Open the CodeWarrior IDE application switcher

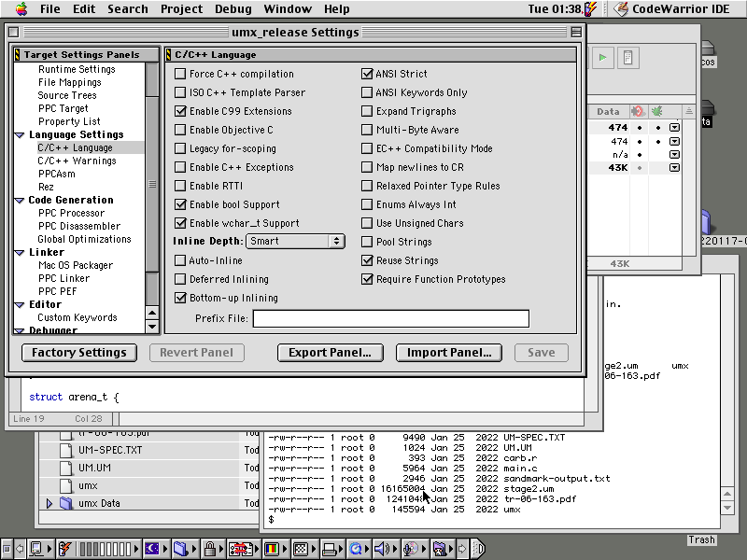[x=671, y=8]
